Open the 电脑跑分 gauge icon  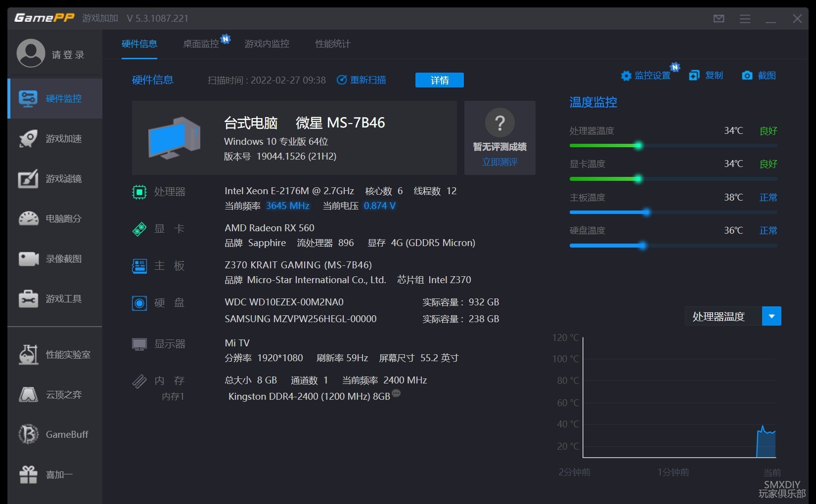pos(28,218)
